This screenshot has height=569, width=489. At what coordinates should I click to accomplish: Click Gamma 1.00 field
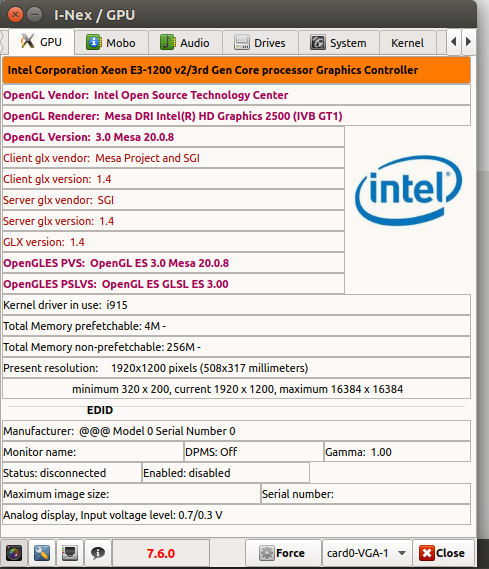397,452
